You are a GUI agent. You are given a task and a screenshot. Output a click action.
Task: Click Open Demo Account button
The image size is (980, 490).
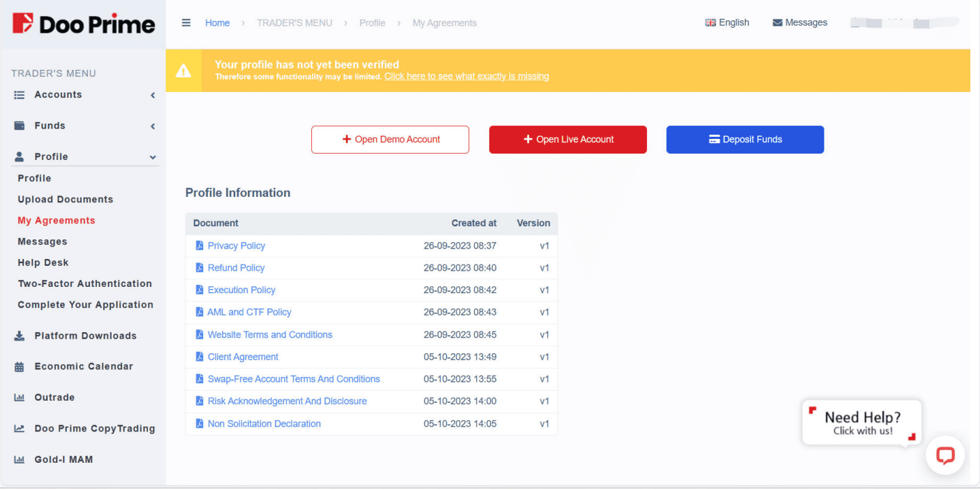[390, 140]
